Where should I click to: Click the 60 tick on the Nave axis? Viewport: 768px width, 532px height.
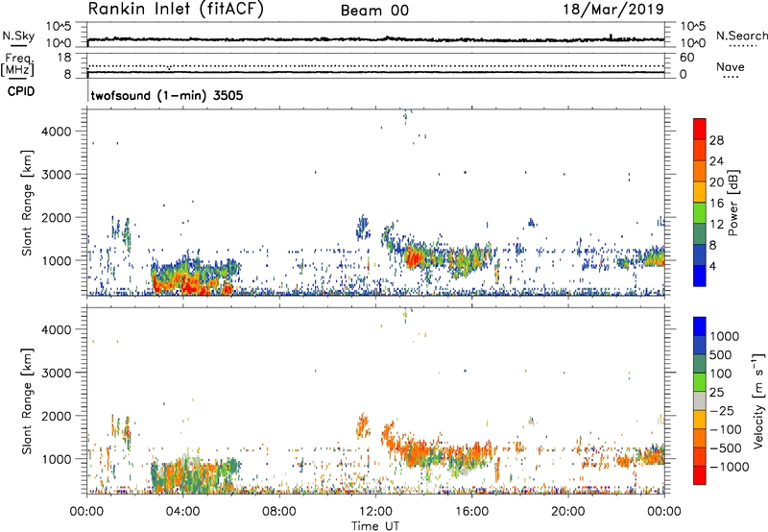point(686,58)
